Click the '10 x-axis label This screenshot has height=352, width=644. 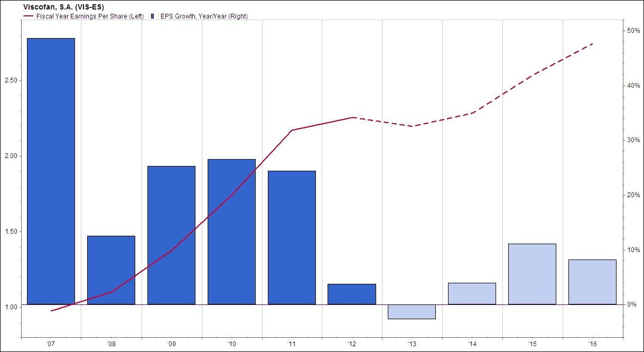coord(231,344)
